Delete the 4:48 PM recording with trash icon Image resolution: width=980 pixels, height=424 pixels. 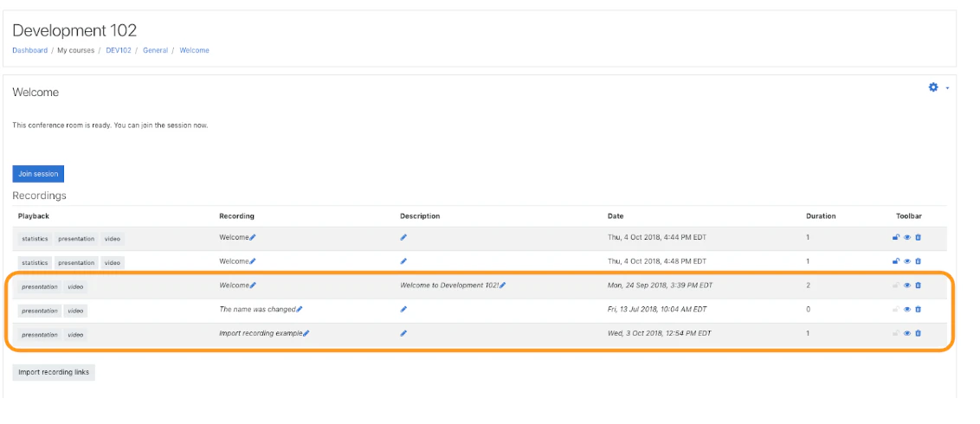pos(919,261)
